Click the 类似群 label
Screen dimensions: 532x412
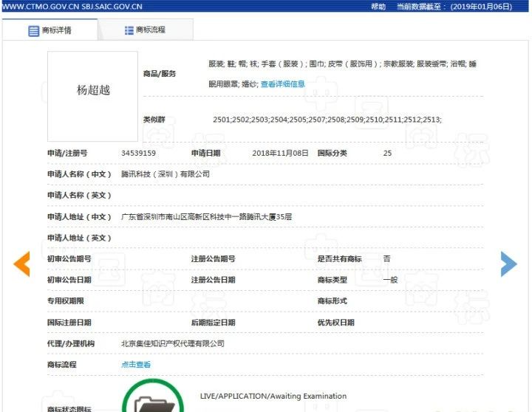coord(154,120)
